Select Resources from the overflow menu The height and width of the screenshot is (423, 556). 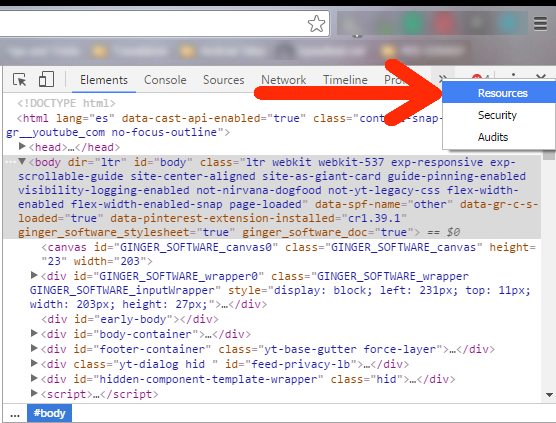[499, 93]
